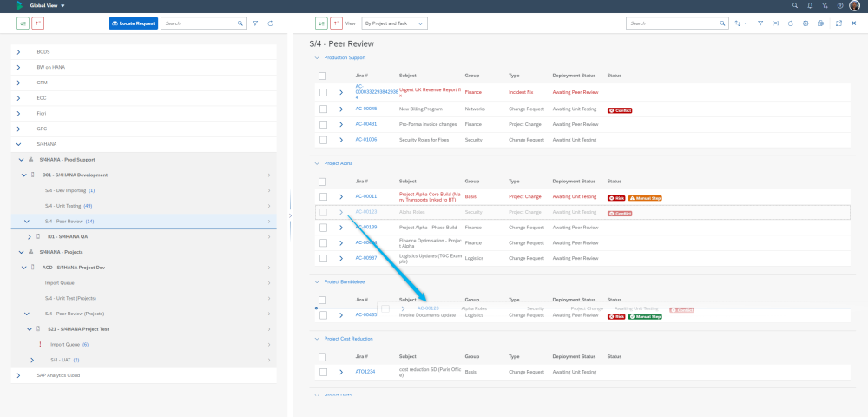This screenshot has height=417, width=868.
Task: Select all rows in Production Support table
Action: pyautogui.click(x=323, y=76)
